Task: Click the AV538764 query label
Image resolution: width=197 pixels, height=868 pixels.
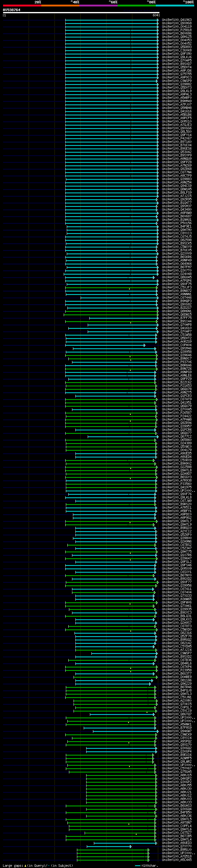Action: pos(11,10)
